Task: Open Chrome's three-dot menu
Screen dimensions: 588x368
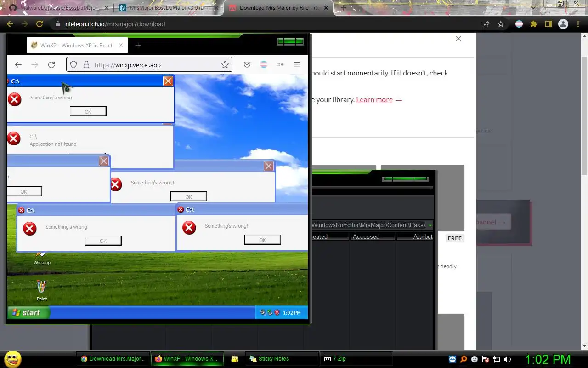Action: point(578,24)
